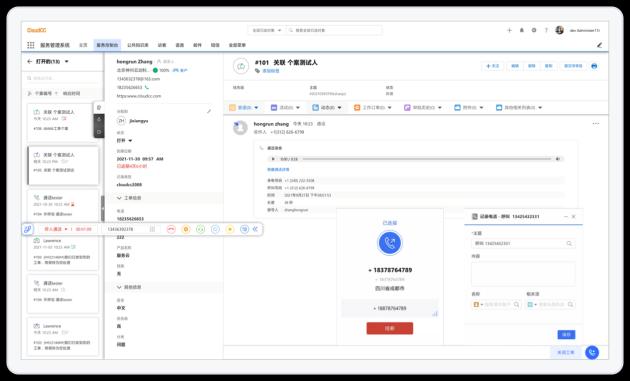Collapse the call toolbar with the double chevron
630x381 pixels.
(x=256, y=229)
